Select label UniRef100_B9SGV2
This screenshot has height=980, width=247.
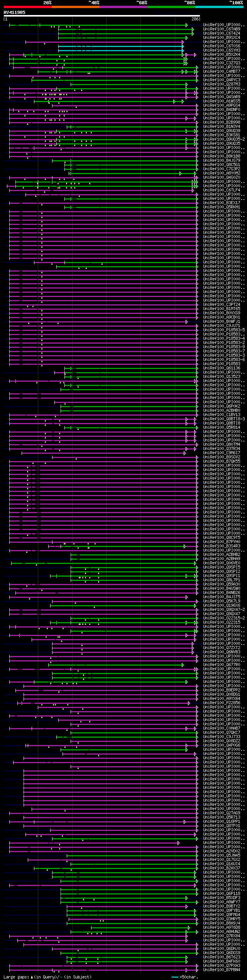point(222,457)
